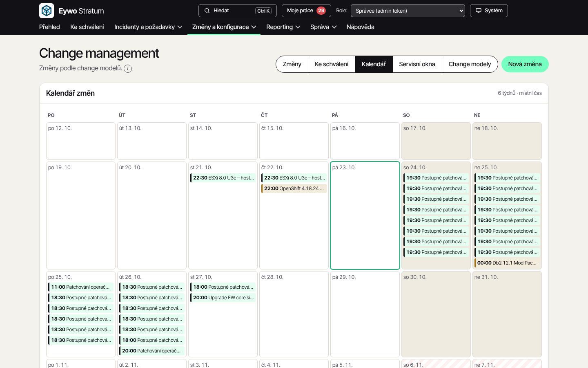Open the 00:00 Db2 12.1 Mod Pack event

[x=507, y=263]
